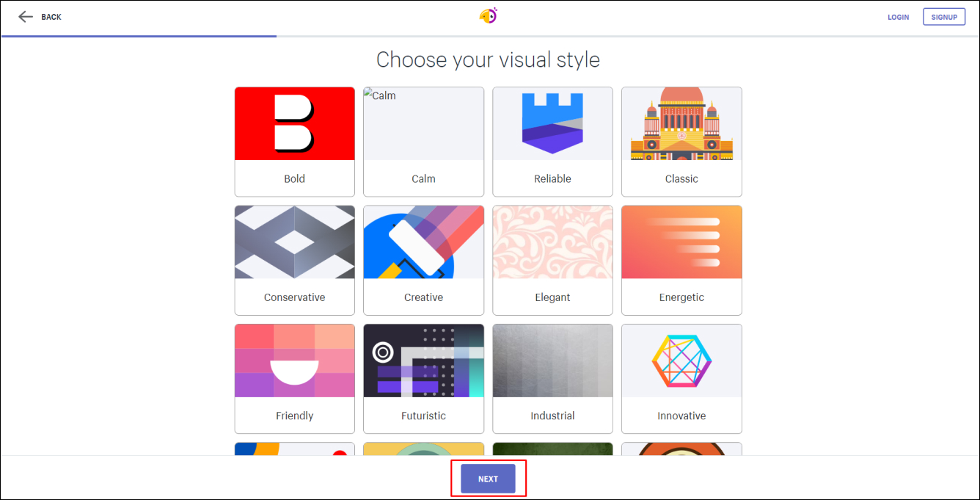Select the Conservative geometric pattern image

click(x=295, y=242)
